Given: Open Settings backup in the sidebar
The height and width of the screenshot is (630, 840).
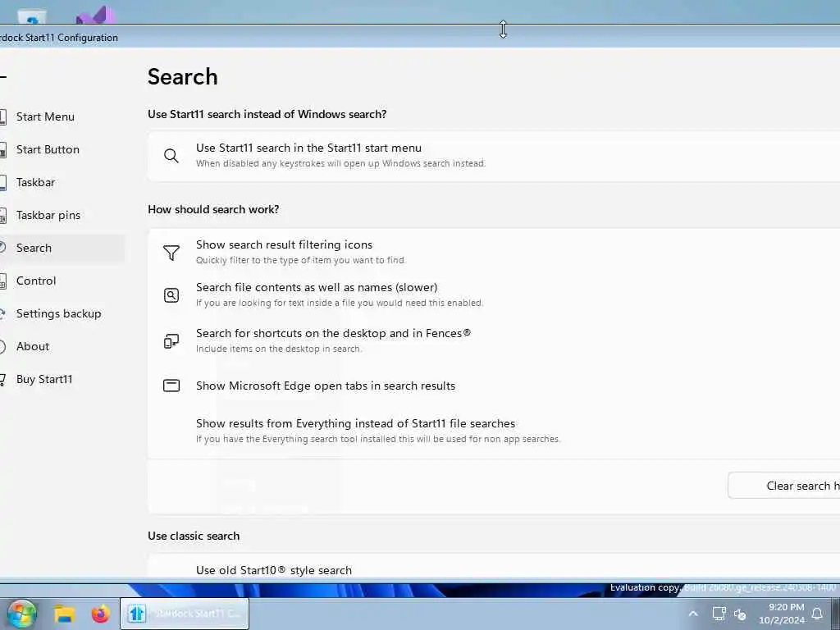Looking at the screenshot, I should [x=58, y=313].
